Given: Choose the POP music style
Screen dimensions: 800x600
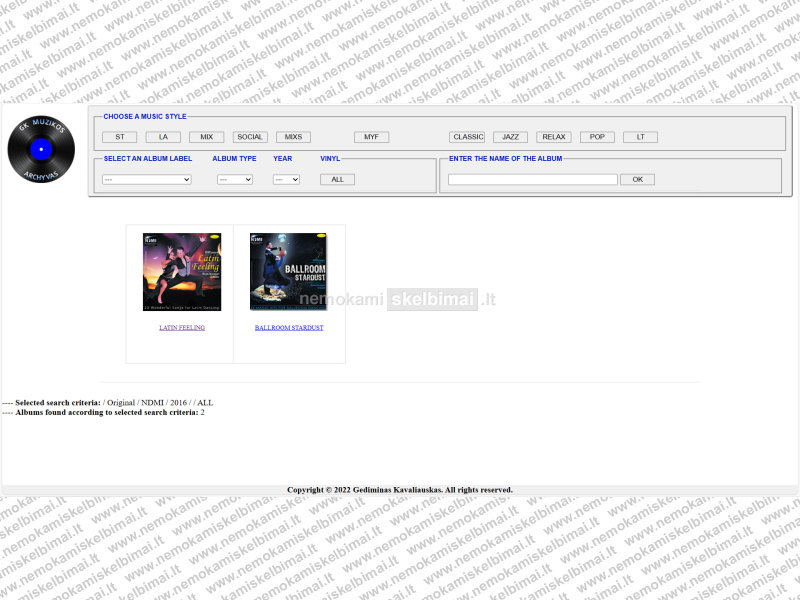Looking at the screenshot, I should 597,137.
